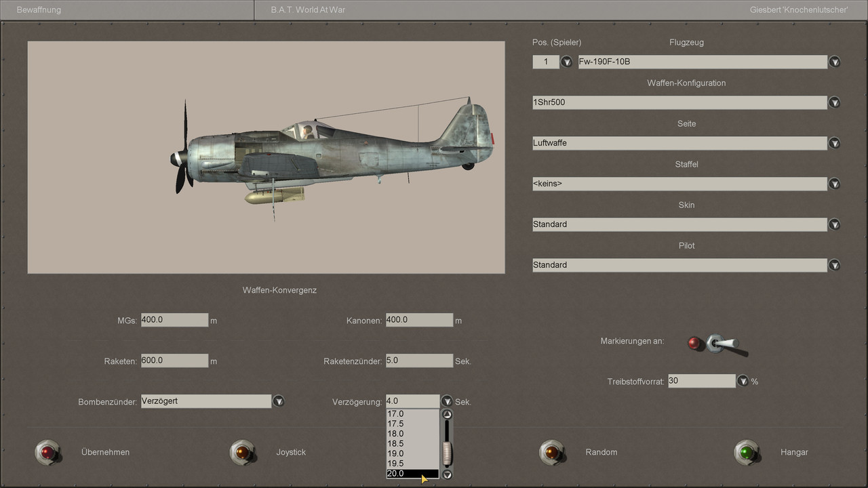Screen dimensions: 868x488
Task: Click the Raketenzünder seconds field
Action: click(x=419, y=361)
